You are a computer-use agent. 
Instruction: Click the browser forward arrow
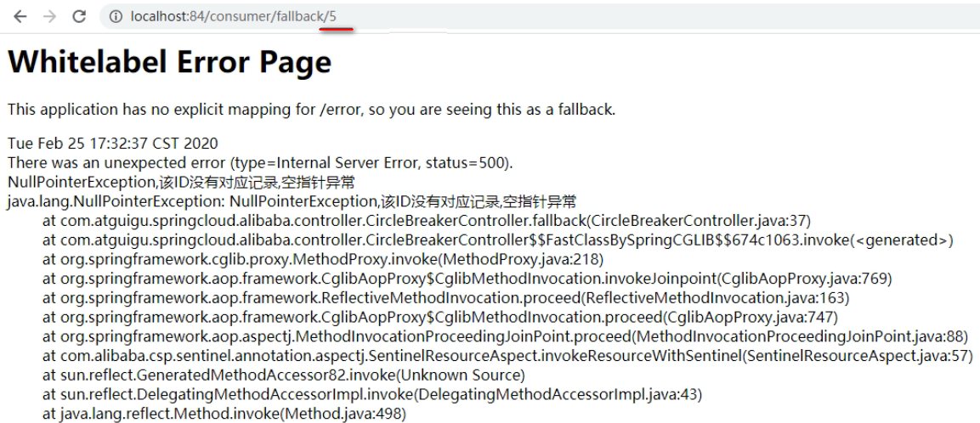49,16
